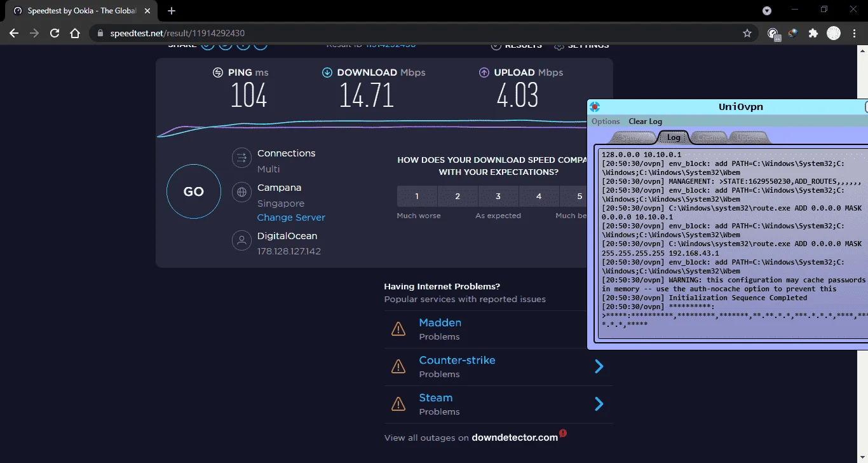Open downdetector.com link
This screenshot has width=868, height=463.
[515, 438]
